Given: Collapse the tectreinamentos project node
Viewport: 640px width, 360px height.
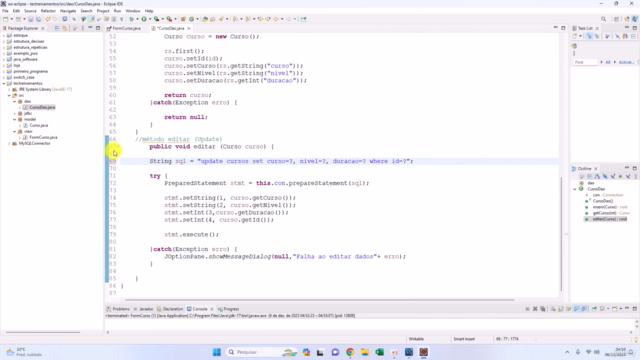Looking at the screenshot, I should click(4, 83).
